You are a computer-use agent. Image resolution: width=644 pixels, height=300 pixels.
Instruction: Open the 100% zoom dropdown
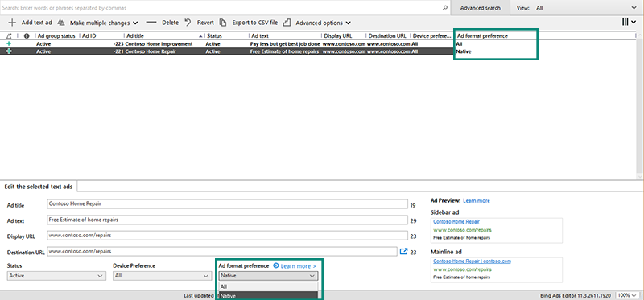(628, 295)
